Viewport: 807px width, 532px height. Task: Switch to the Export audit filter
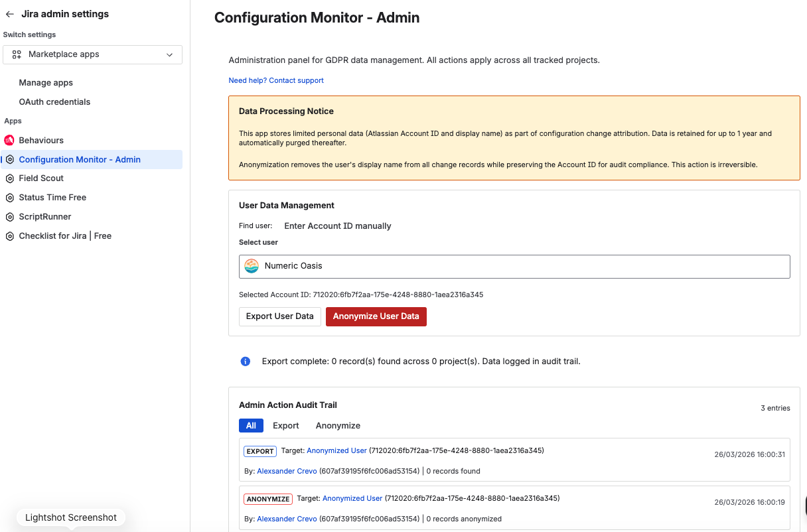pyautogui.click(x=285, y=425)
